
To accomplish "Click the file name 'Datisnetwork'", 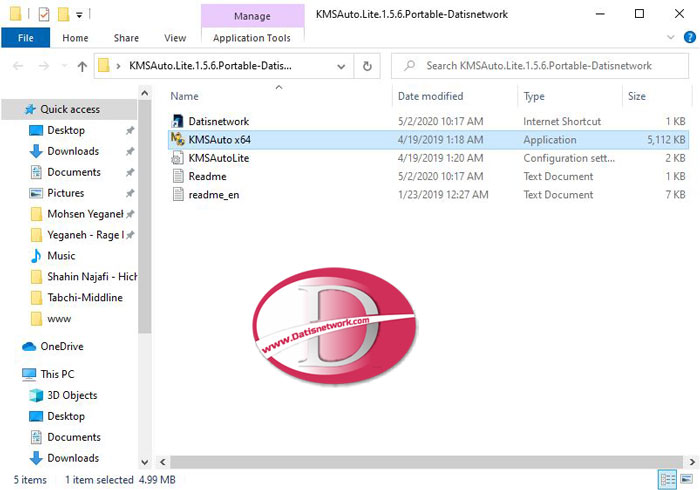I will [219, 121].
